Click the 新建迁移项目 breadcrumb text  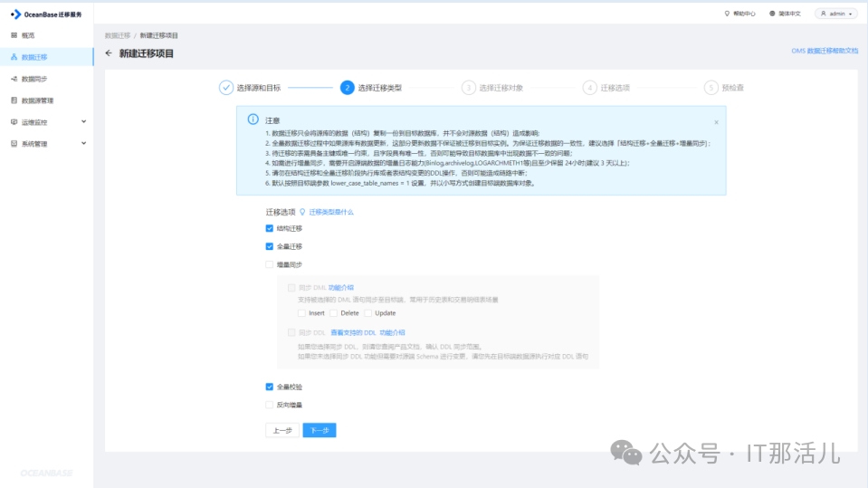(x=159, y=35)
